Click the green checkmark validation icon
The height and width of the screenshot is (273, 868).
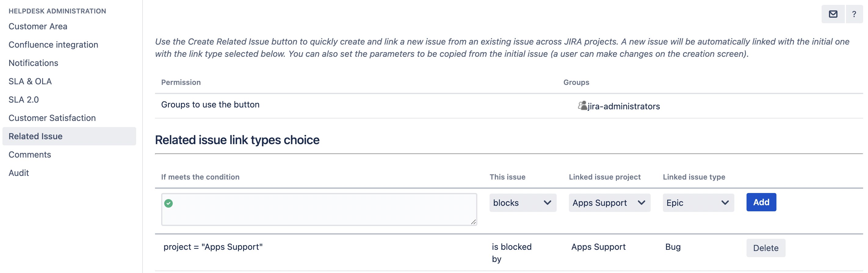(168, 203)
